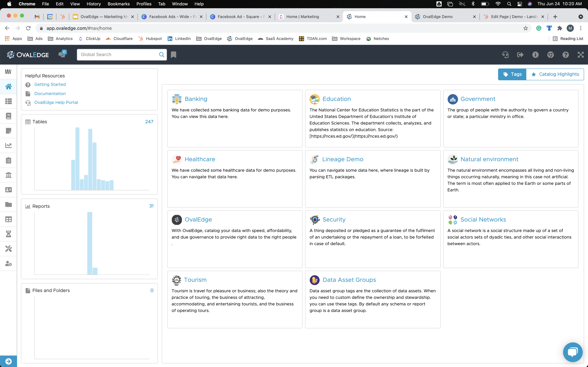Open the live chat bubble widget

coord(573,352)
